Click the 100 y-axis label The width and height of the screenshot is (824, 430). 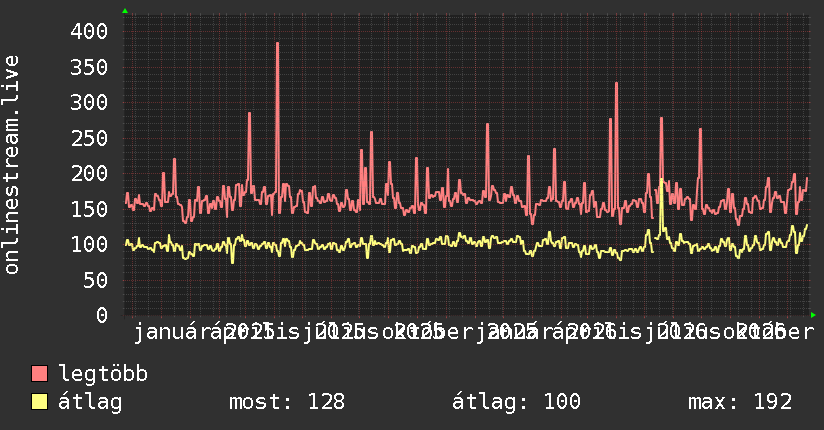(89, 244)
